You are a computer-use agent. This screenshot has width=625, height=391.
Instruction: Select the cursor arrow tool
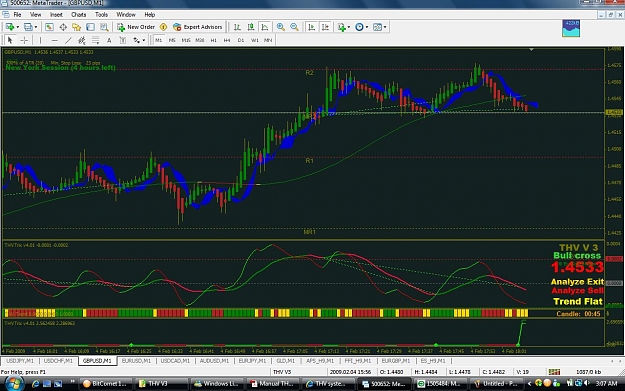(x=10, y=40)
